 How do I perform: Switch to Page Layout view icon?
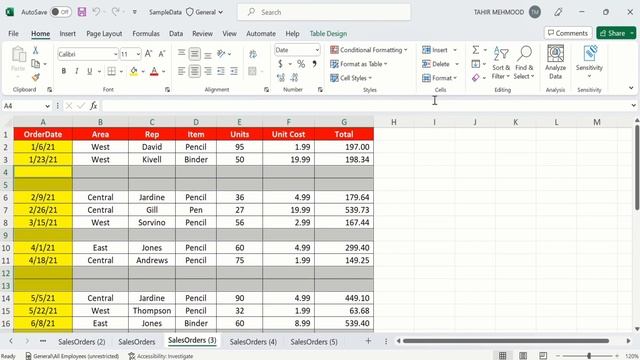(x=523, y=356)
